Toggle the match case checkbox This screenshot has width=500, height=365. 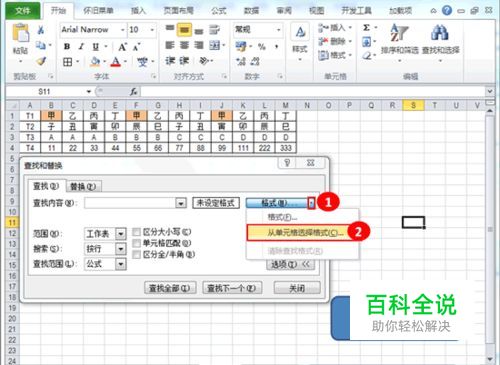click(136, 232)
